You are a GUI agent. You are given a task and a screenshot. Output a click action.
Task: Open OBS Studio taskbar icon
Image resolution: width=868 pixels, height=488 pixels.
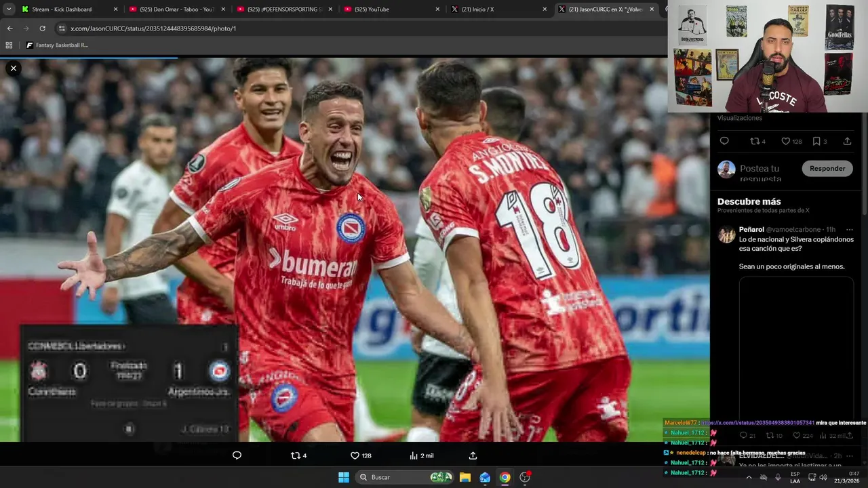coord(525,477)
